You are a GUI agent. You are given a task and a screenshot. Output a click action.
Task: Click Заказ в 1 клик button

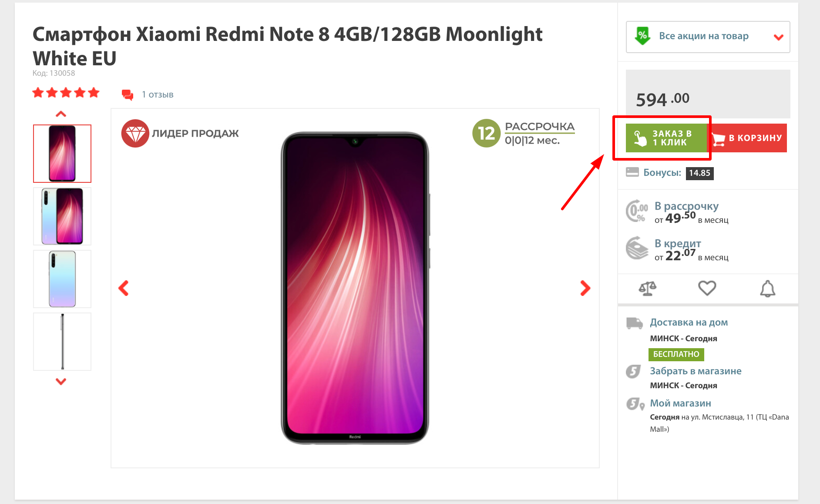click(666, 138)
